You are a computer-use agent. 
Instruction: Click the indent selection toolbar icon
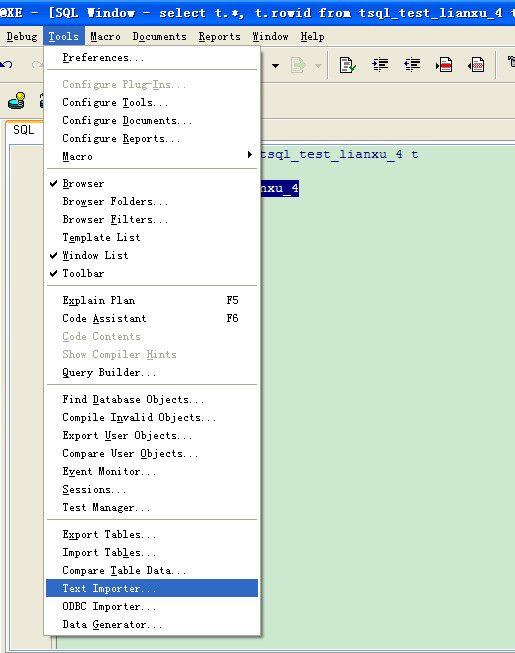click(x=380, y=65)
